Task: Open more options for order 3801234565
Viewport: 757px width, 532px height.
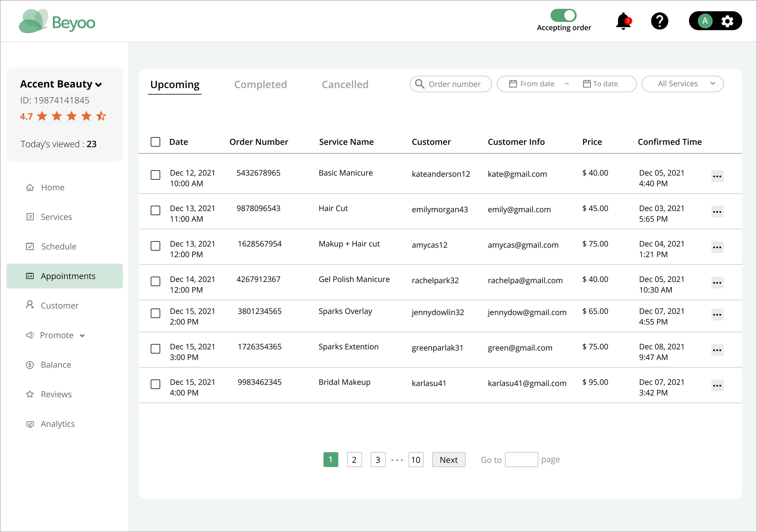Action: pyautogui.click(x=717, y=315)
